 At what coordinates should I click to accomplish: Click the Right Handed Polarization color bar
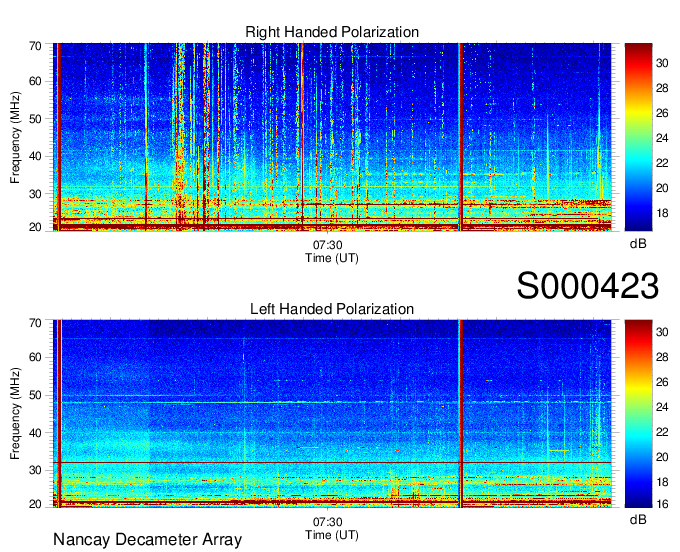coord(638,137)
